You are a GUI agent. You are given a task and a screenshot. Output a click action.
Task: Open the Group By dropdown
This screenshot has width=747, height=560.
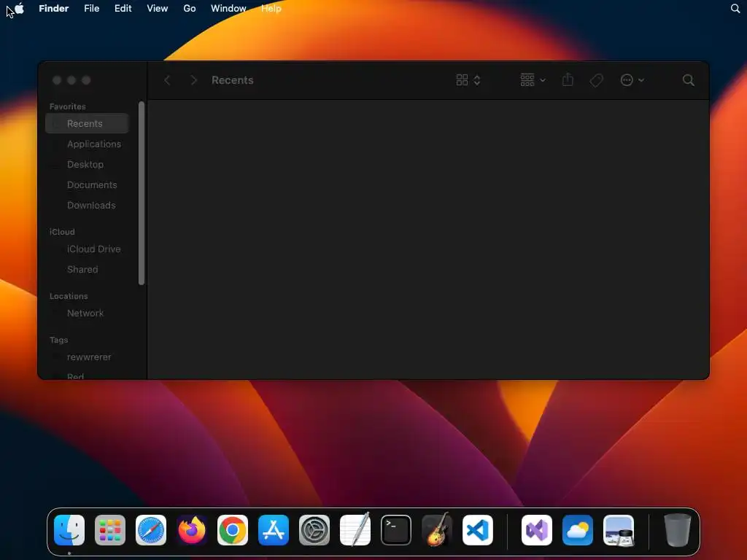pos(533,80)
